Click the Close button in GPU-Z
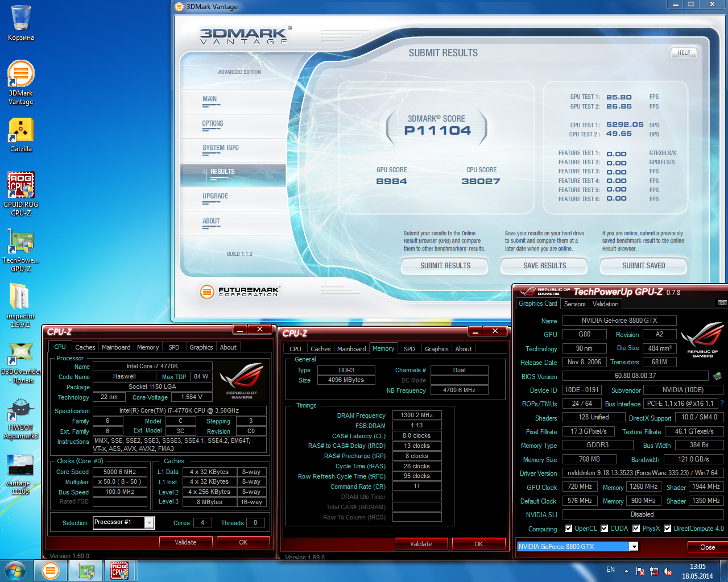Screen dimensions: 728x582 (x=708, y=547)
